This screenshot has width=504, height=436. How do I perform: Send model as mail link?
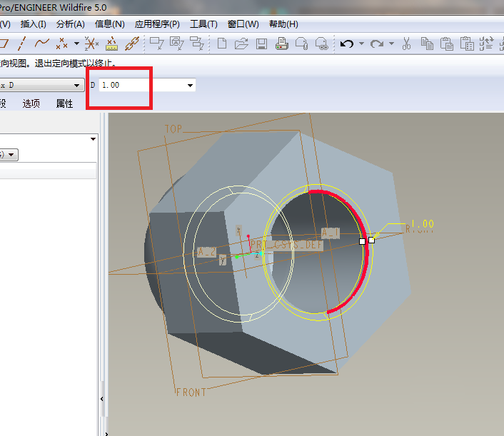pos(321,44)
